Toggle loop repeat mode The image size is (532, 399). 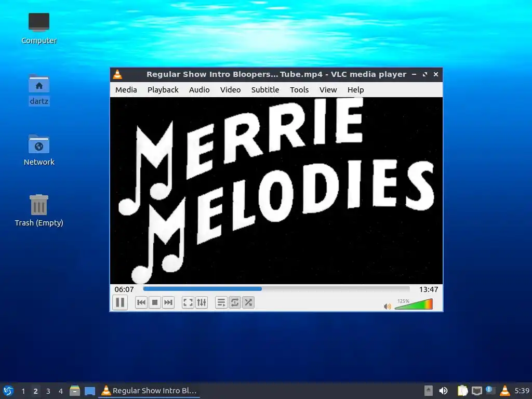click(x=234, y=302)
